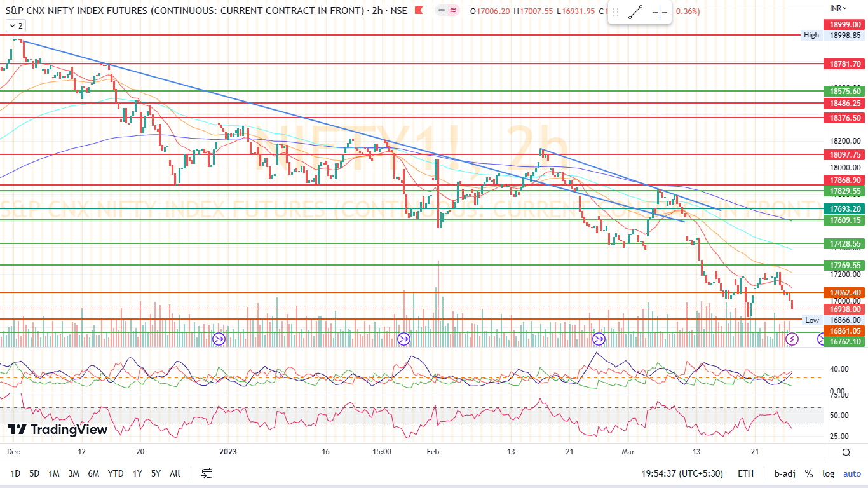Click the 17428.55 price label
The height and width of the screenshot is (488, 868).
point(845,243)
